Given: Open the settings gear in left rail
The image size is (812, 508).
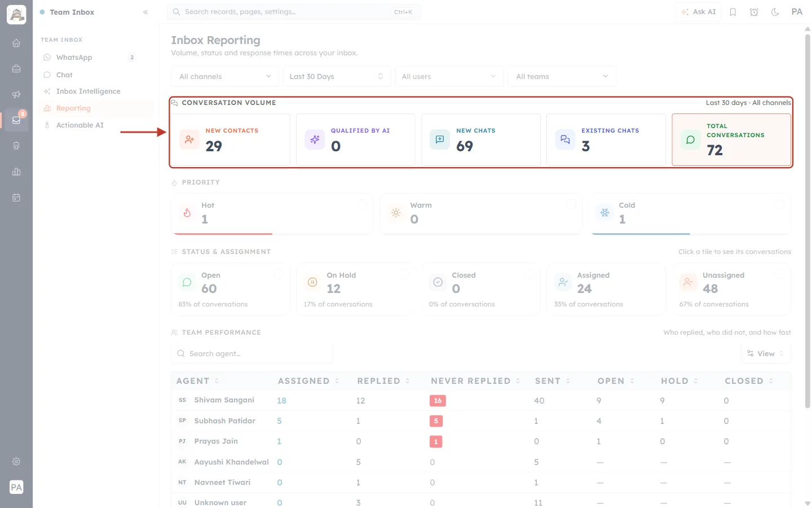Looking at the screenshot, I should click(x=16, y=462).
